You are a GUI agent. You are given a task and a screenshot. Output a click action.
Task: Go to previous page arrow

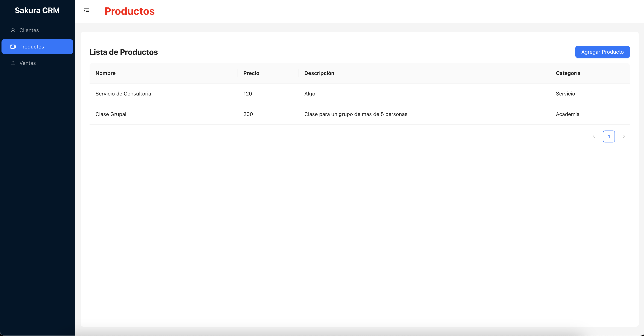click(594, 136)
